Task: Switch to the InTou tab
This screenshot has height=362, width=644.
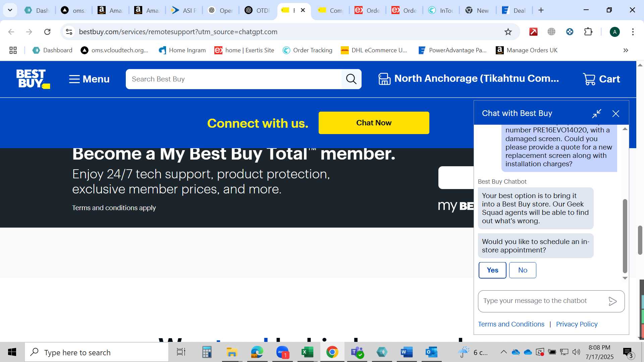Action: tap(441, 10)
